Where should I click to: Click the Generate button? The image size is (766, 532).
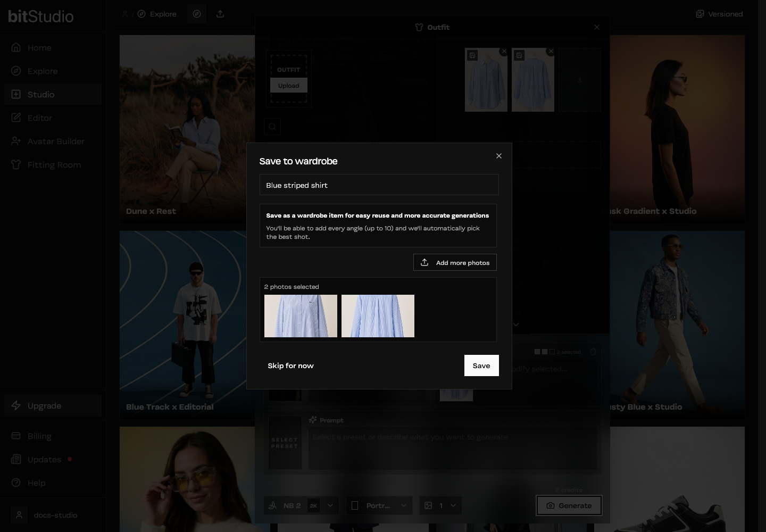click(x=569, y=505)
